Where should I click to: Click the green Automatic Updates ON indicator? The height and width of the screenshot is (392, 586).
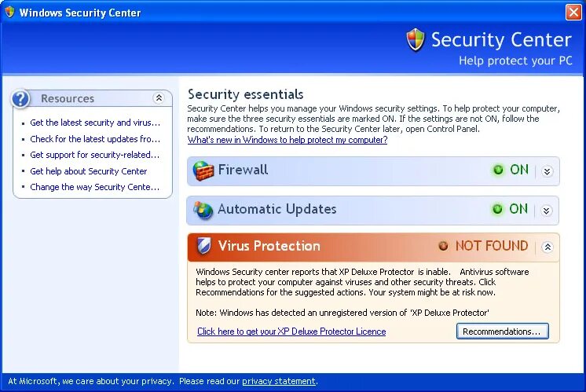(497, 209)
